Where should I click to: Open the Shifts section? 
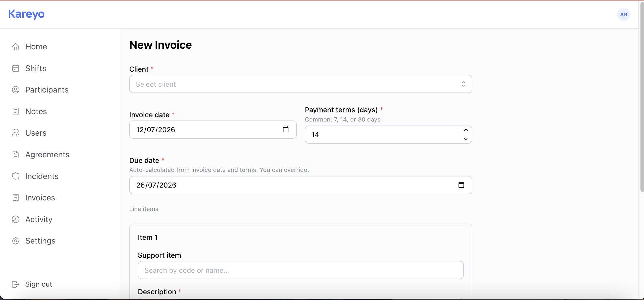[x=36, y=68]
